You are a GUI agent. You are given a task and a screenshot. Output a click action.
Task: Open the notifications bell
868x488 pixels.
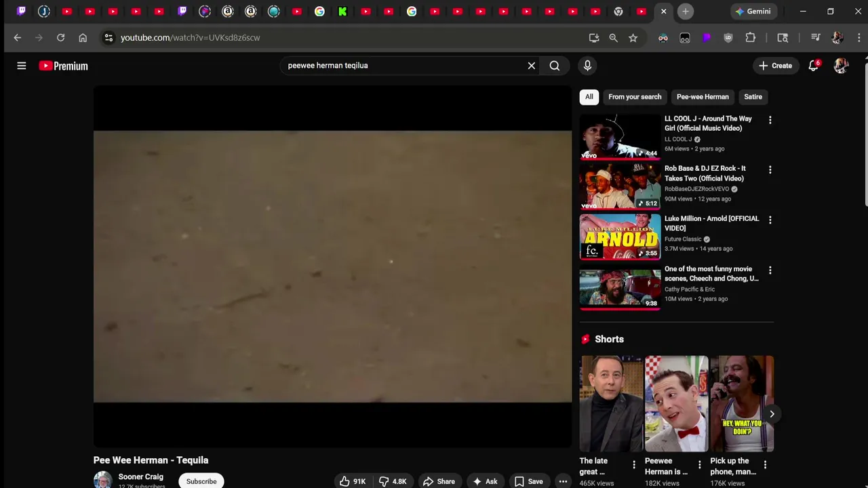(813, 66)
